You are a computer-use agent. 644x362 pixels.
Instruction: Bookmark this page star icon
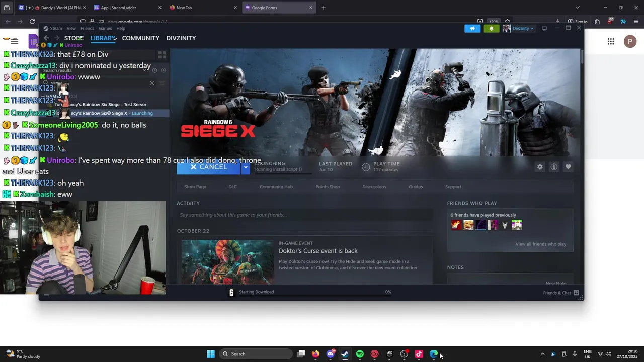[507, 22]
